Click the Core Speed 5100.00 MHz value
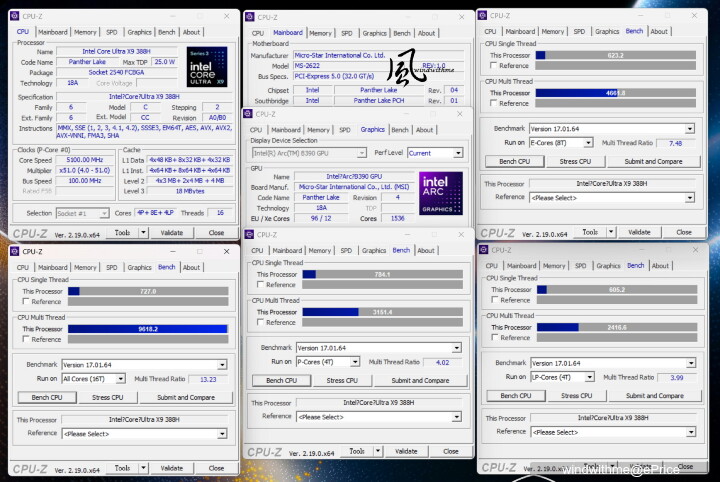 click(84, 160)
